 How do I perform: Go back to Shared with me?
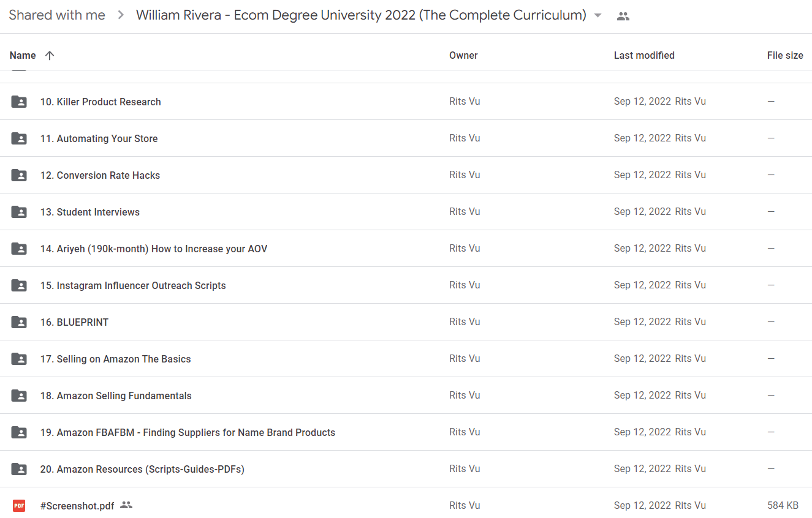pyautogui.click(x=57, y=15)
